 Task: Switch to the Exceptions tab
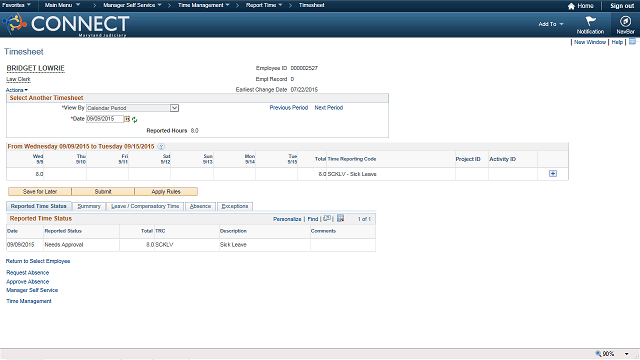235,206
